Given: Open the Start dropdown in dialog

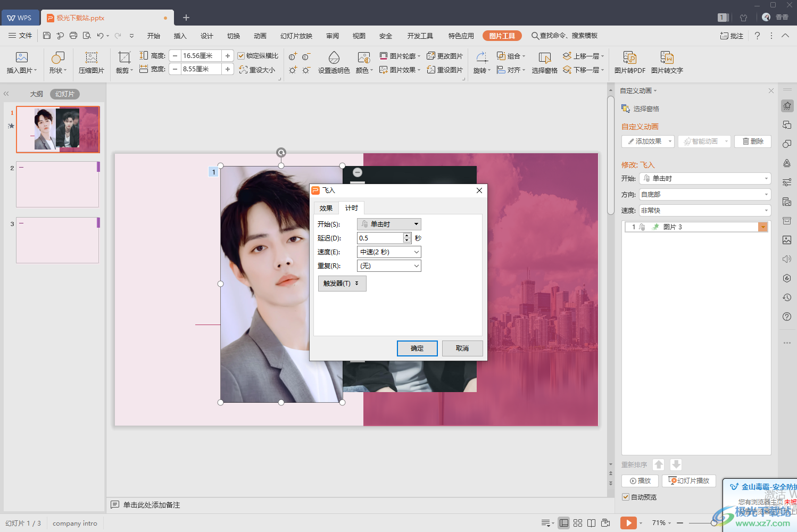Looking at the screenshot, I should [x=389, y=224].
